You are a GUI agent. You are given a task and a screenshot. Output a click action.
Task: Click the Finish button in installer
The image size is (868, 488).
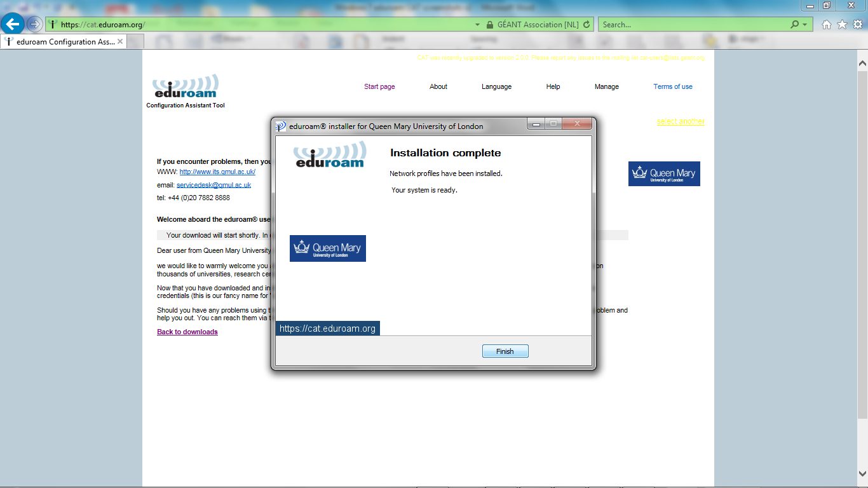(505, 351)
